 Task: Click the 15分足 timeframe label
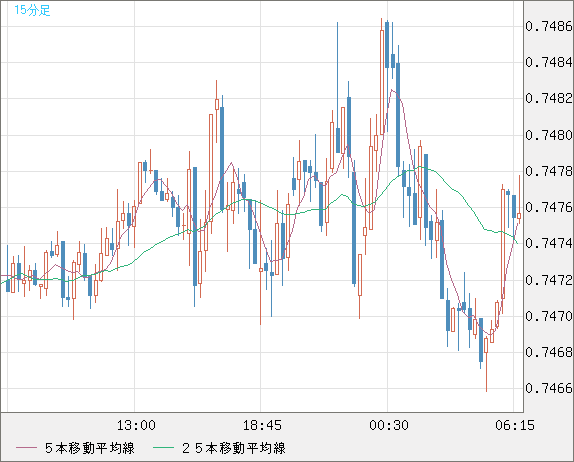[32, 10]
